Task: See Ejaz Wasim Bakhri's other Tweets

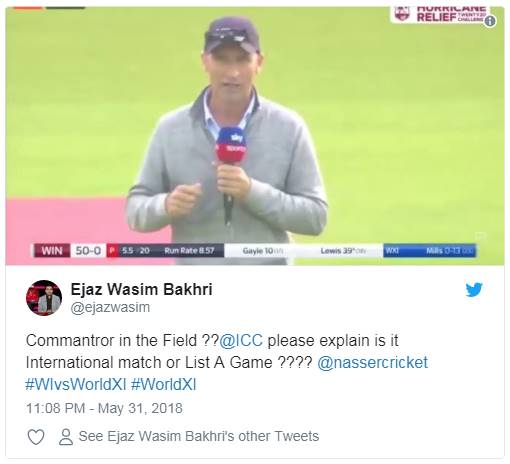Action: coord(199,436)
